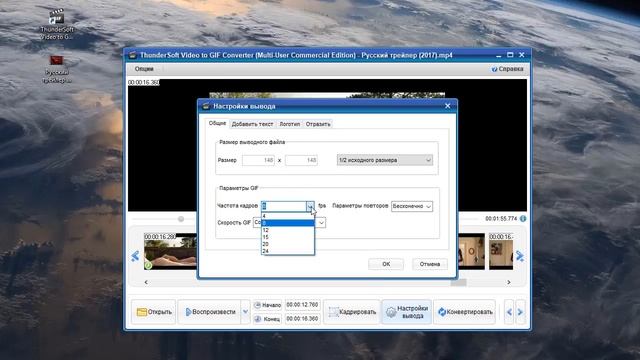Click the thumbnail scrollbar left arrow
This screenshot has width=640, height=360.
pyautogui.click(x=146, y=282)
